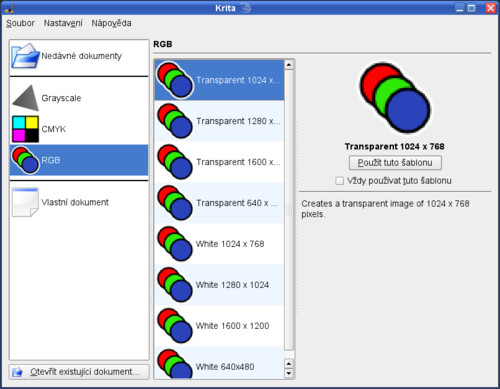Click Použít tuto šablonu button
The height and width of the screenshot is (389, 500).
pyautogui.click(x=395, y=163)
